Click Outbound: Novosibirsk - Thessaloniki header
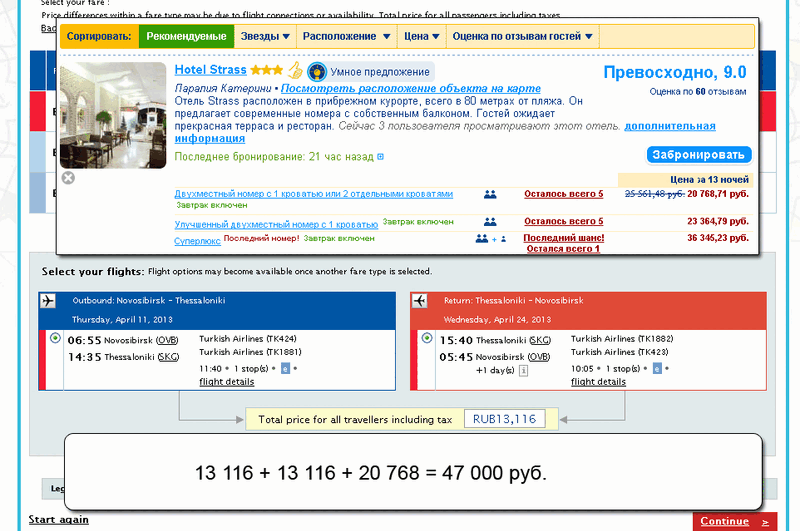800x531 pixels. 148,300
